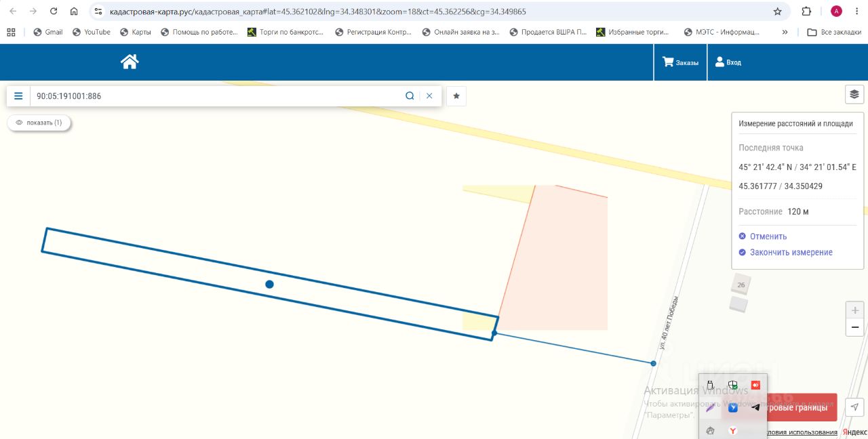
Task: Open the hamburger menu beside search field
Action: (18, 96)
